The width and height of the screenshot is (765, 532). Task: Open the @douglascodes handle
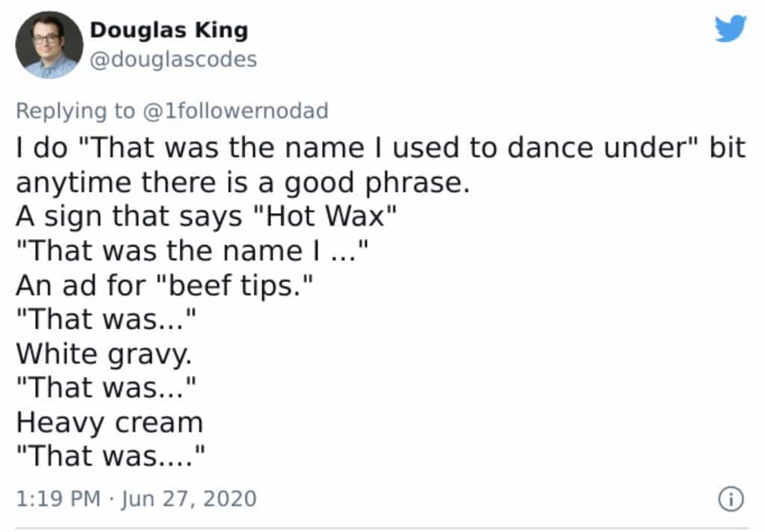[173, 59]
